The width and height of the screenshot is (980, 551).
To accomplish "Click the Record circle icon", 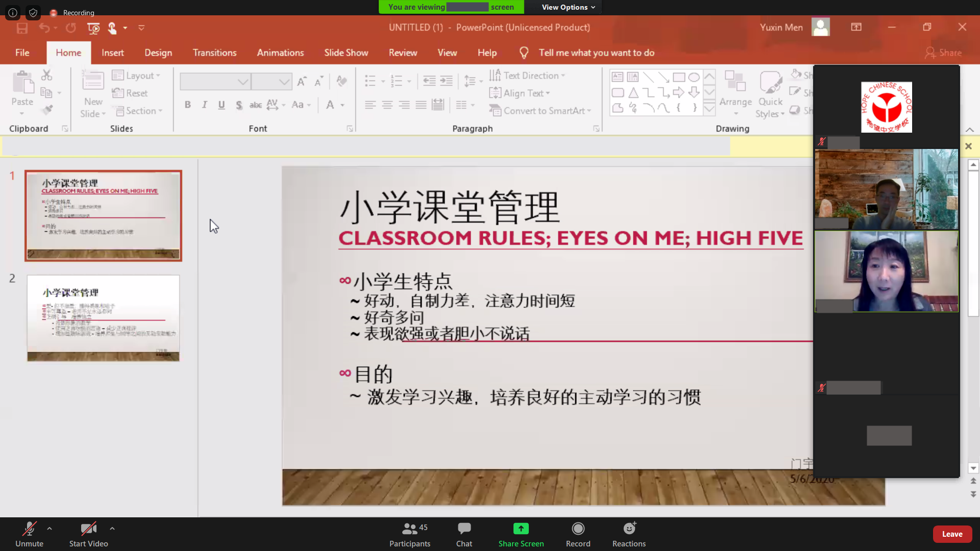I will [x=578, y=529].
